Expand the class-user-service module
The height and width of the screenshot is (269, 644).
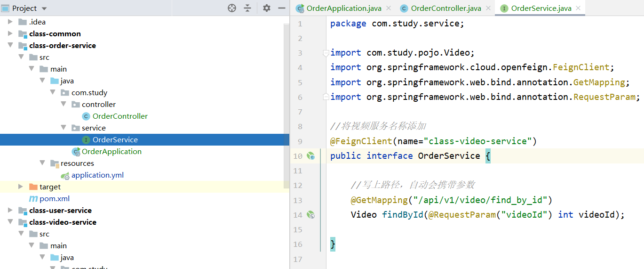click(10, 210)
